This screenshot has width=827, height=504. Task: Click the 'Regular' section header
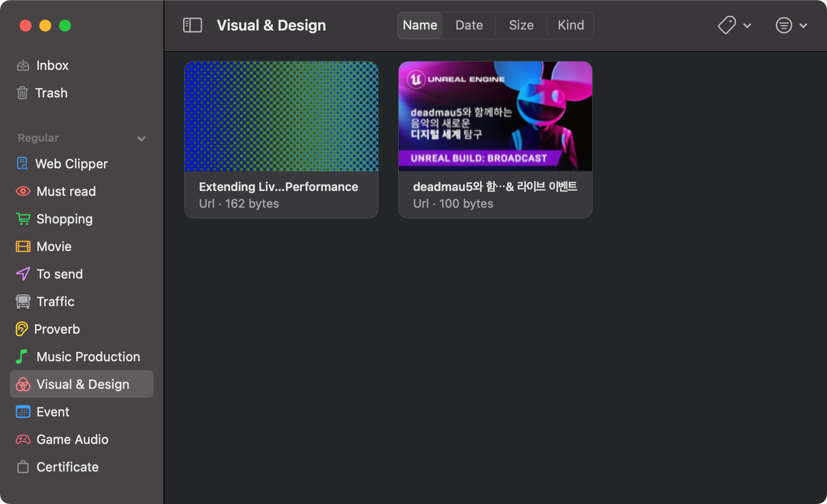[x=38, y=138]
